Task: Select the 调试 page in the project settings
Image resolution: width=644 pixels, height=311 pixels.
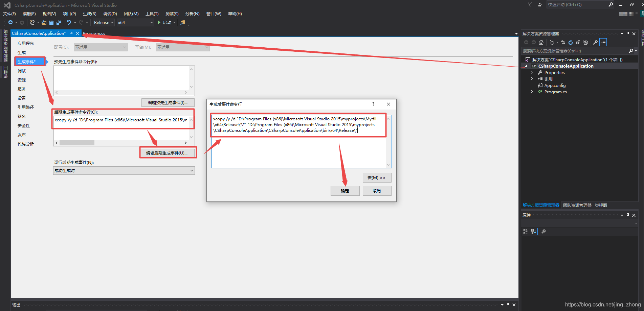Action: (22, 71)
